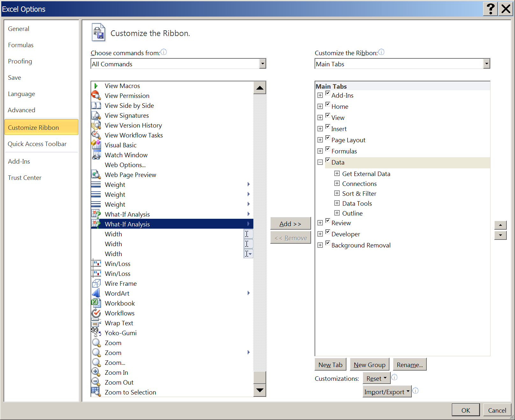Click the info icon beside Choose commands from
This screenshot has height=420, width=515.
(x=163, y=52)
